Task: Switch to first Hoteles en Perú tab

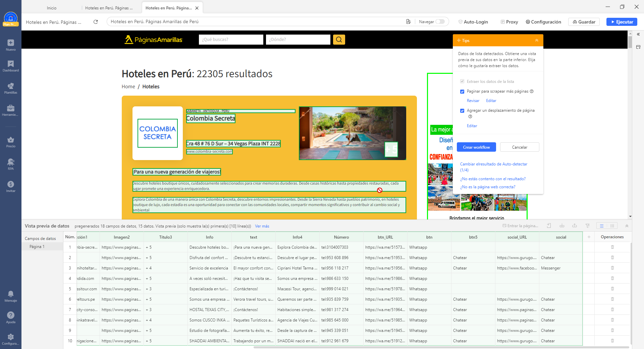Action: (109, 8)
